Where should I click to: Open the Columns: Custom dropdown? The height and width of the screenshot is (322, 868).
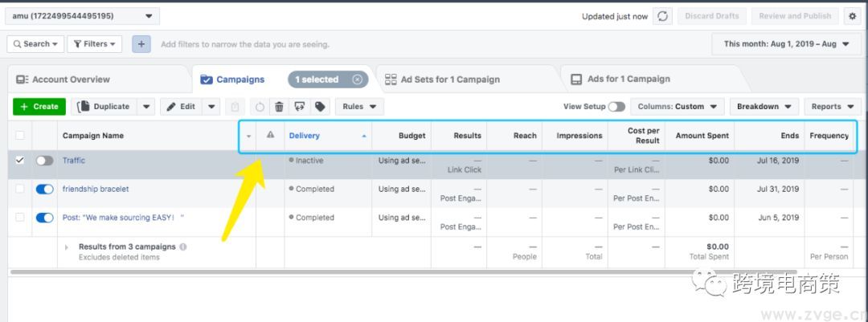tap(678, 107)
